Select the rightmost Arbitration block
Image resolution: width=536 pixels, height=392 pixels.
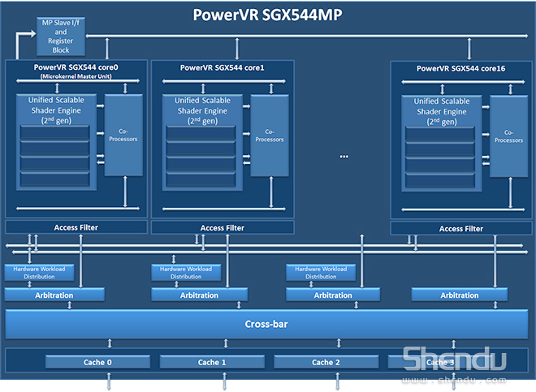(x=460, y=295)
